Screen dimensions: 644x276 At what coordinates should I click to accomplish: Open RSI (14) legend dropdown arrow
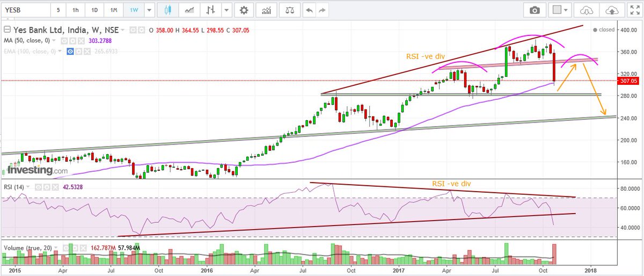point(28,187)
